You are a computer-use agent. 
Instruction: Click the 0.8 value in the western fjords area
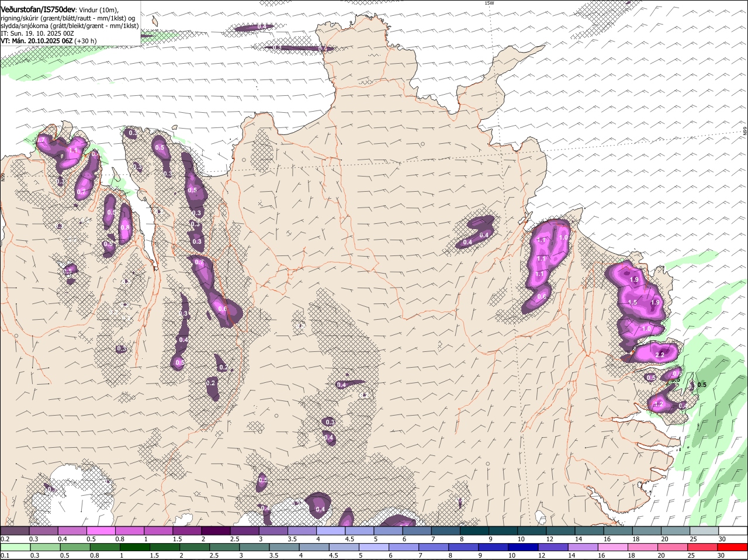[125, 227]
